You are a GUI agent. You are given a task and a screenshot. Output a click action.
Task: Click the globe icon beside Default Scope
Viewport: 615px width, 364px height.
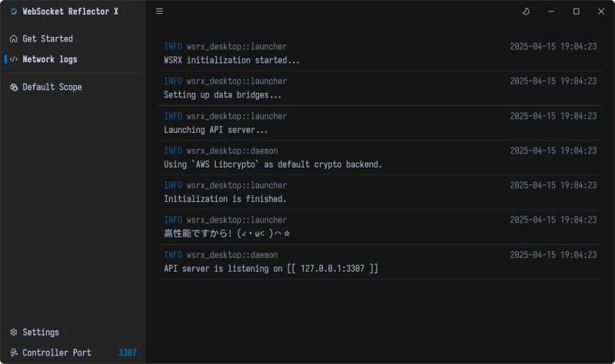(x=14, y=87)
